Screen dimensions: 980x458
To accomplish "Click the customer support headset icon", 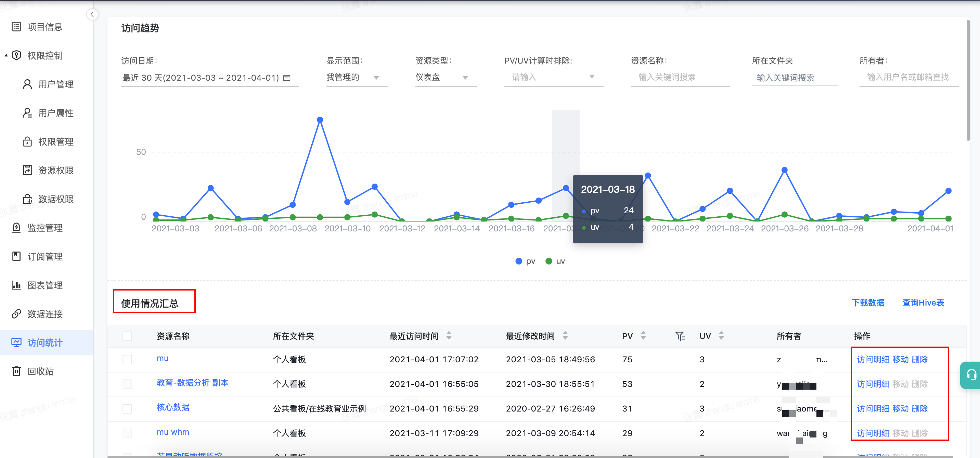I will [971, 375].
